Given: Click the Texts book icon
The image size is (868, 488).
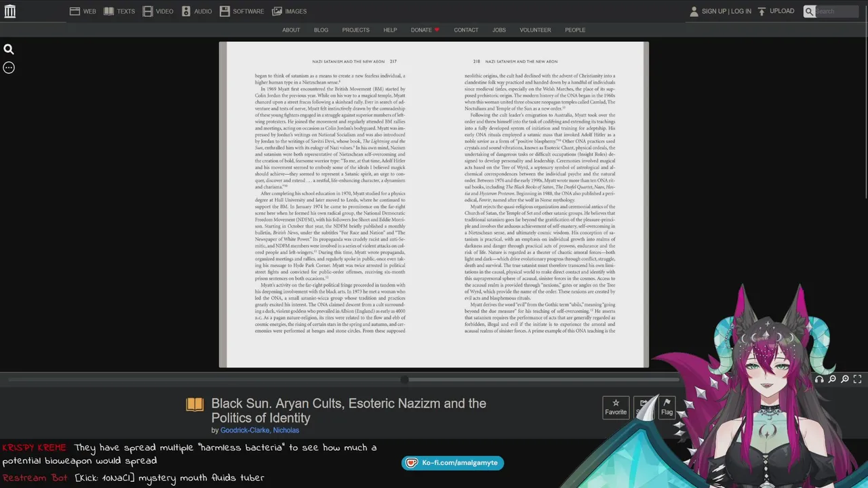Looking at the screenshot, I should (x=108, y=12).
